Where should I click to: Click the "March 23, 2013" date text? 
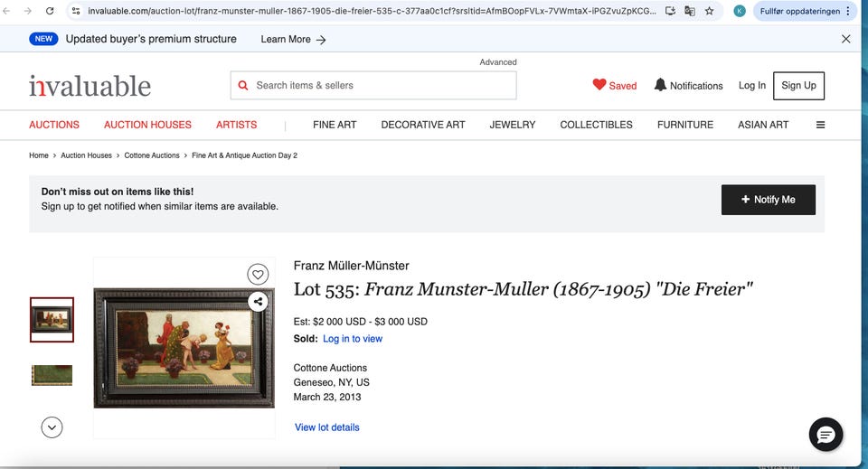(326, 397)
